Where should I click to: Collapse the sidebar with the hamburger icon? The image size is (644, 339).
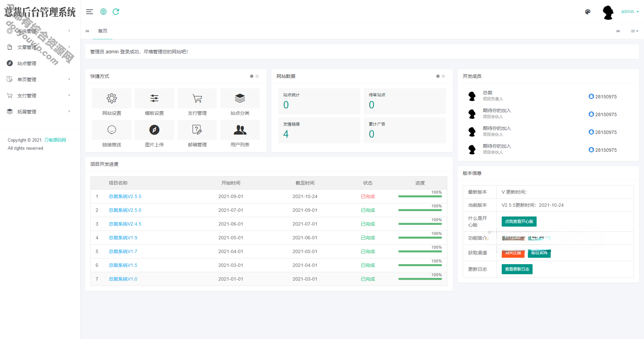pyautogui.click(x=89, y=12)
